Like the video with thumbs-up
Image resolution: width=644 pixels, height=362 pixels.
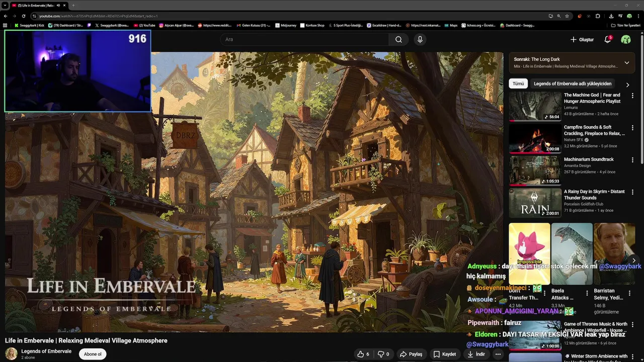[x=363, y=354]
